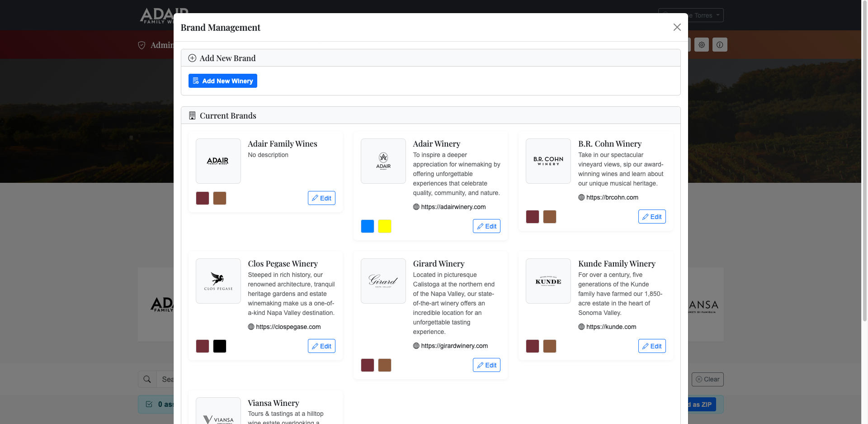Screen dimensions: 868x424
Task: Click the B.R. Cohn logo thumbnail
Action: coord(548,161)
